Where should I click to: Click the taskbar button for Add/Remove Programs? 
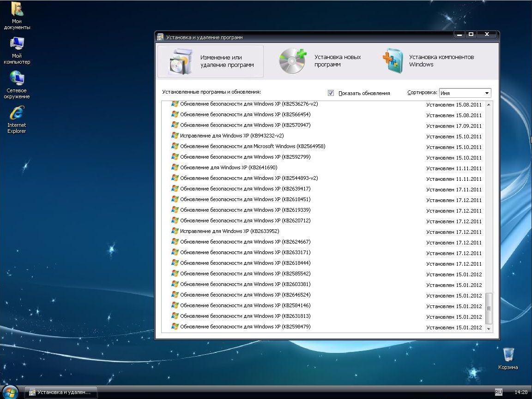[61, 392]
